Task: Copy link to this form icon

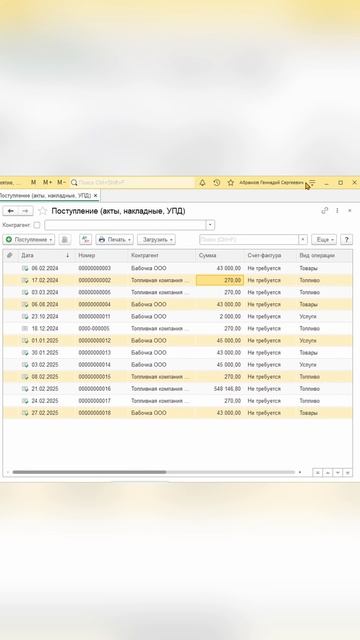Action: 324,211
